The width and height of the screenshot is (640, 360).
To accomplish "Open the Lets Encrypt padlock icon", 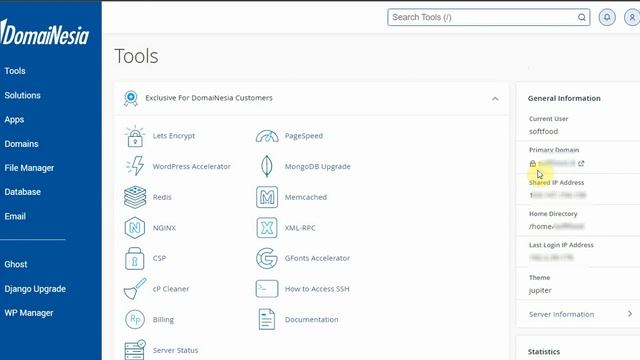I will point(135,136).
